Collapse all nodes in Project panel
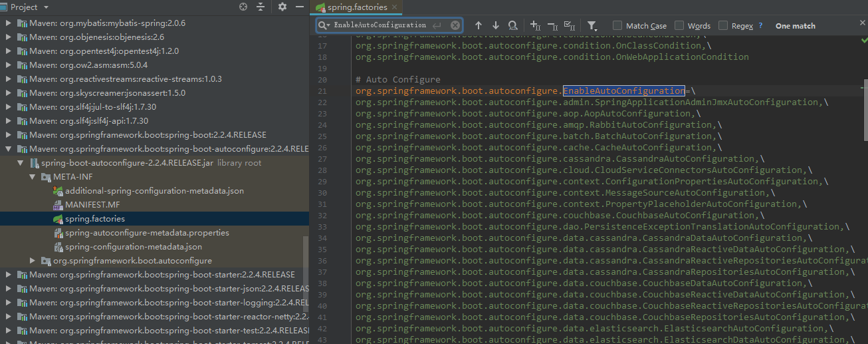Viewport: 868px width, 344px height. [x=261, y=7]
